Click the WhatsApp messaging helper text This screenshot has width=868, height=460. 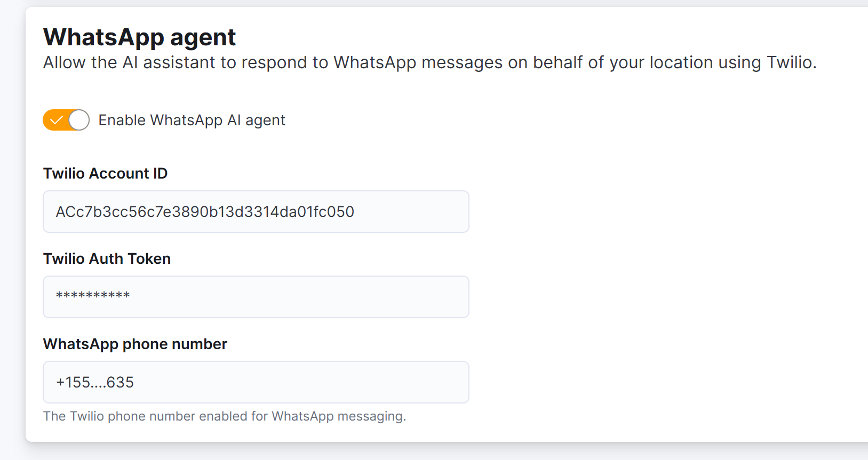pyautogui.click(x=225, y=416)
